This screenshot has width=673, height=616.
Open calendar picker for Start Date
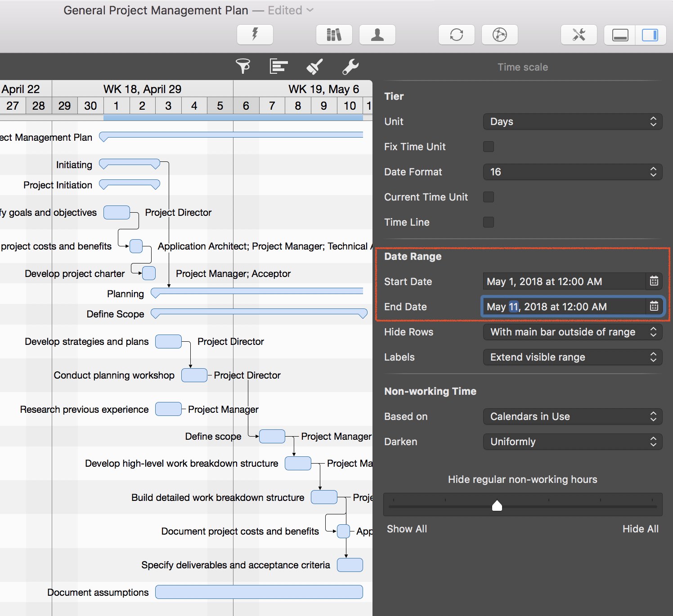tap(654, 281)
